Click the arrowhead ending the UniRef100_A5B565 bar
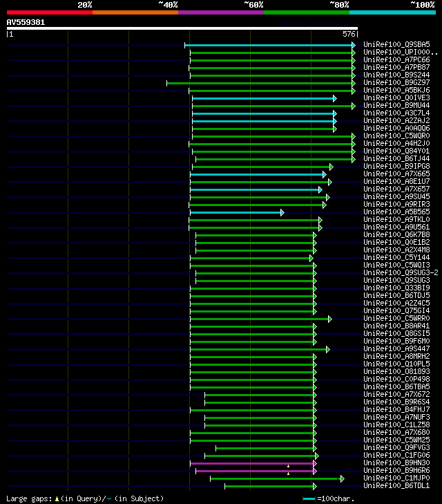 pyautogui.click(x=282, y=212)
